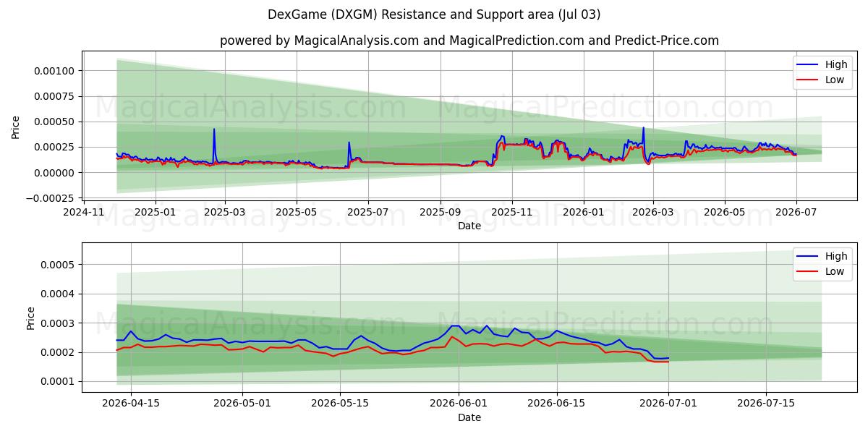Viewport: 868px width, 434px height.
Task: Click the top chart x-axis label 2024-11
Action: tap(85, 212)
